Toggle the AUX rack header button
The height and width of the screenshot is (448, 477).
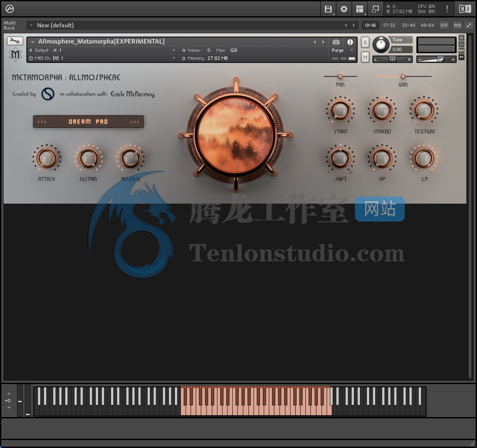point(458,25)
